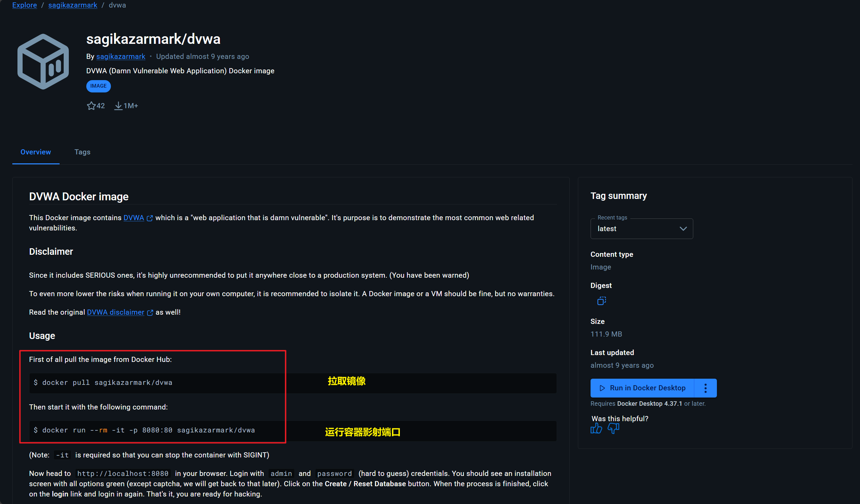Viewport: 860px width, 504px height.
Task: Click the author sagikazarmark link under the title
Action: point(121,56)
